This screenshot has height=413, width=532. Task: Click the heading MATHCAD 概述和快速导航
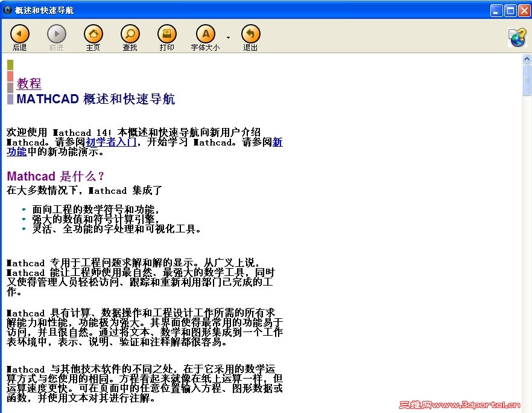(x=96, y=99)
